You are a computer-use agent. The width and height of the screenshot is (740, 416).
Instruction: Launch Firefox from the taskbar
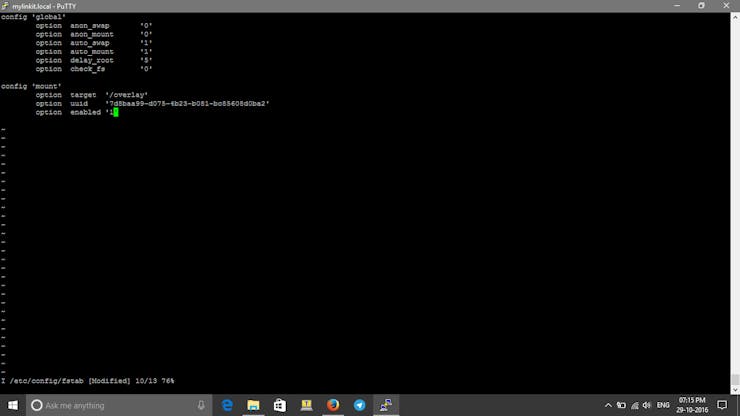pos(333,405)
